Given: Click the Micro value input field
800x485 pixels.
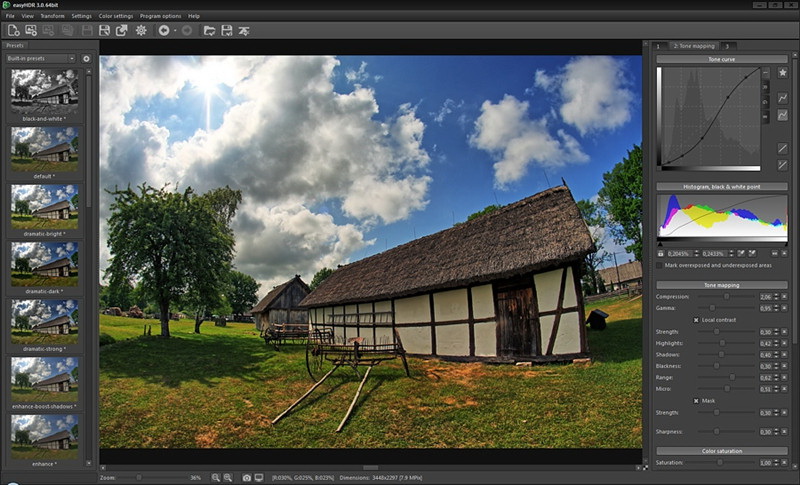Looking at the screenshot, I should [766, 389].
